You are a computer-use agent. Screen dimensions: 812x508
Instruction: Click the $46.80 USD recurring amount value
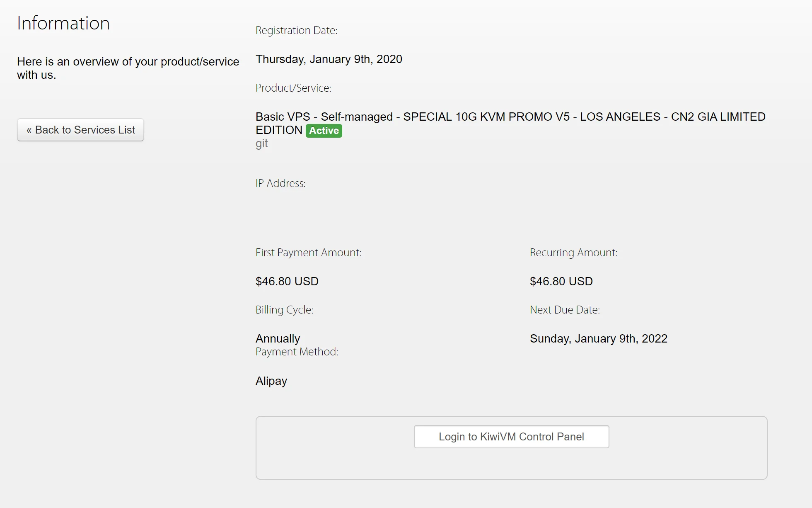click(561, 282)
